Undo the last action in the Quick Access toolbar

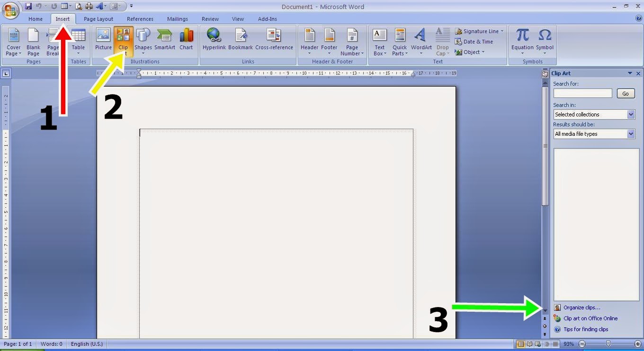39,6
